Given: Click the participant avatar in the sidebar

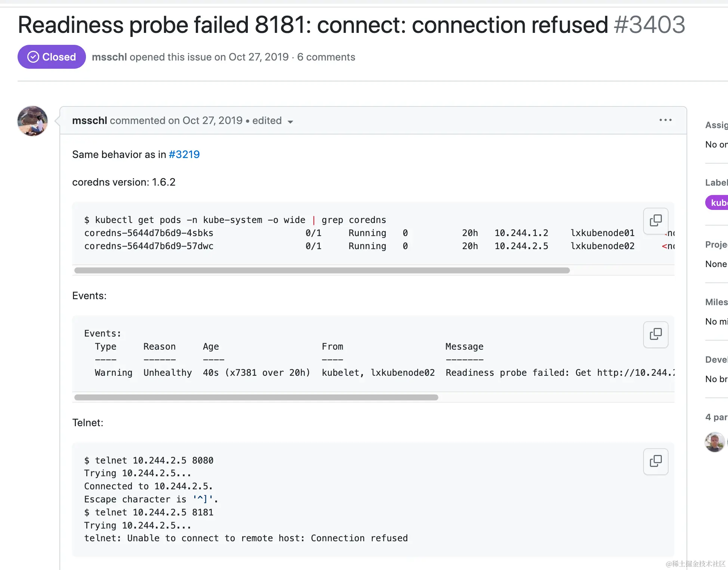Looking at the screenshot, I should click(715, 442).
